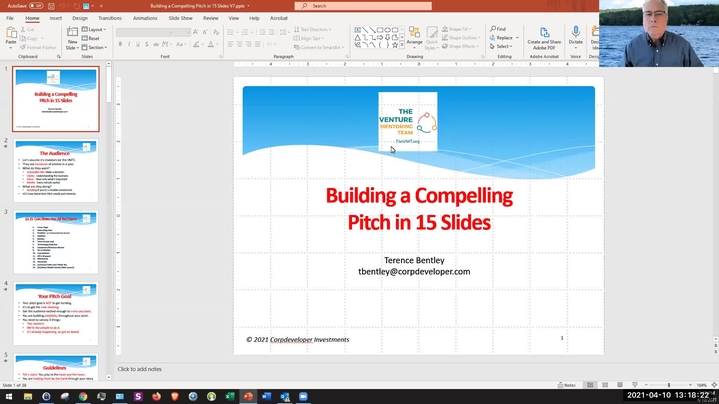The image size is (719, 404).
Task: Open the Quick Access Toolbar customize arrow
Action: coord(101,6)
